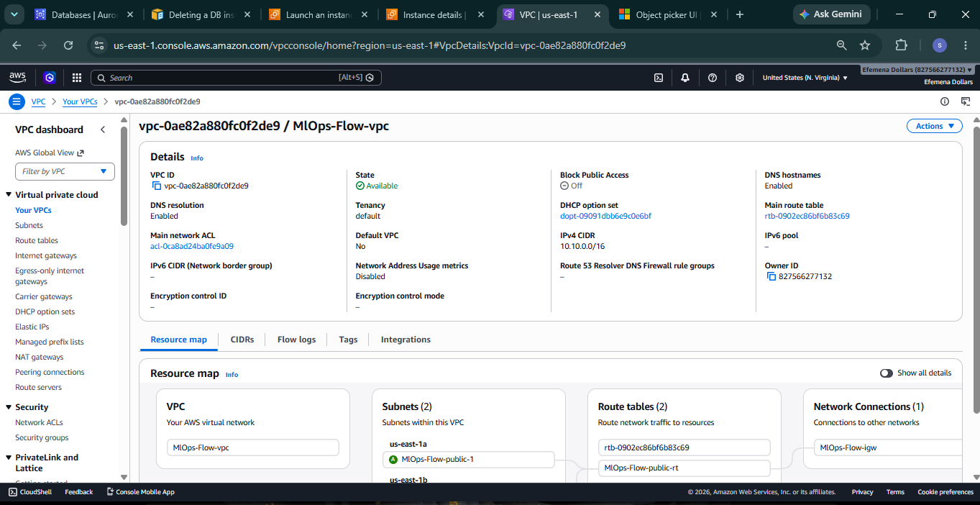
Task: Click the browser address bar URL
Action: pos(370,45)
